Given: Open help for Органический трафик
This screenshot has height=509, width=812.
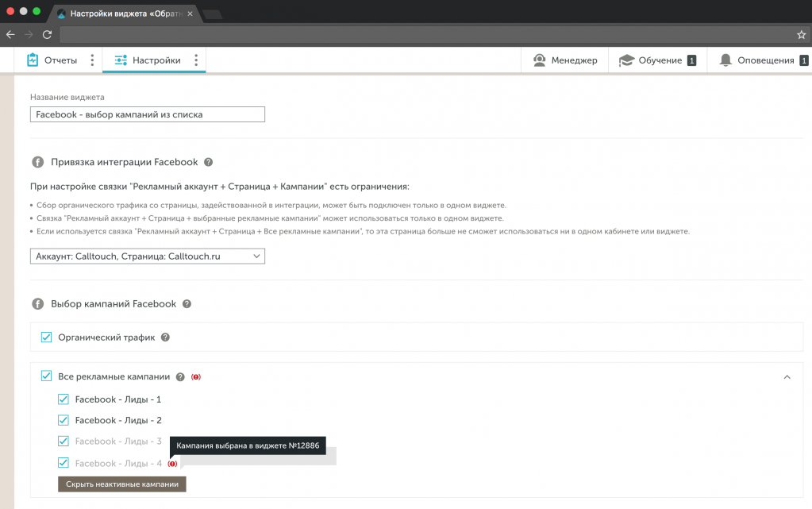Looking at the screenshot, I should (x=165, y=337).
